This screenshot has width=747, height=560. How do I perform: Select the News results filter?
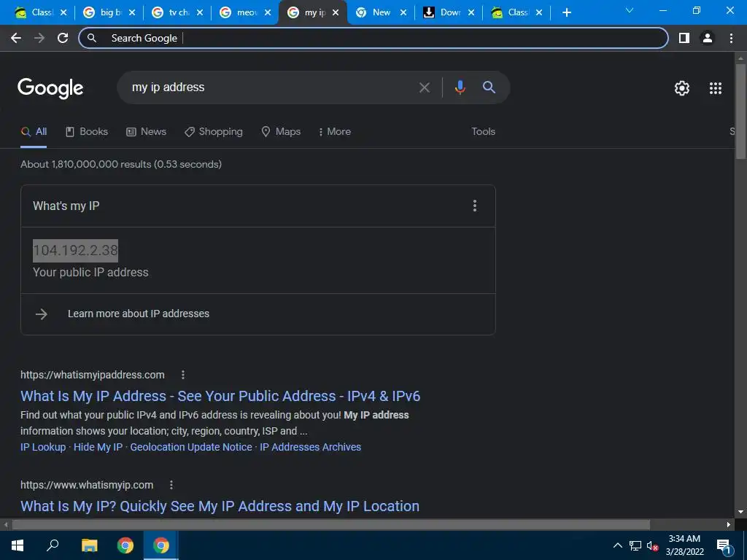pos(146,132)
